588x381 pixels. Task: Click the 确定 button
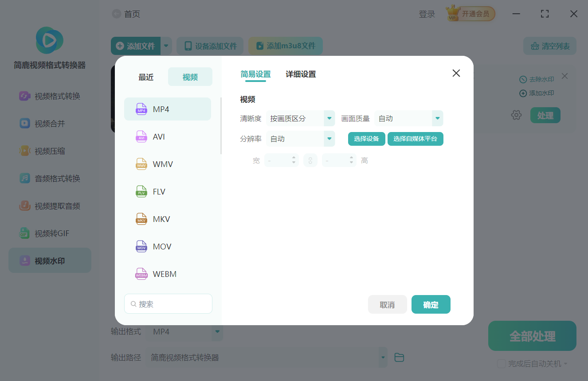(431, 304)
